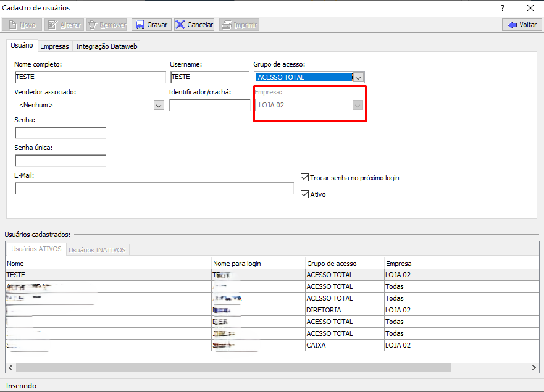Expand the Grupo de acesso dropdown
The height and width of the screenshot is (392, 544).
(358, 77)
